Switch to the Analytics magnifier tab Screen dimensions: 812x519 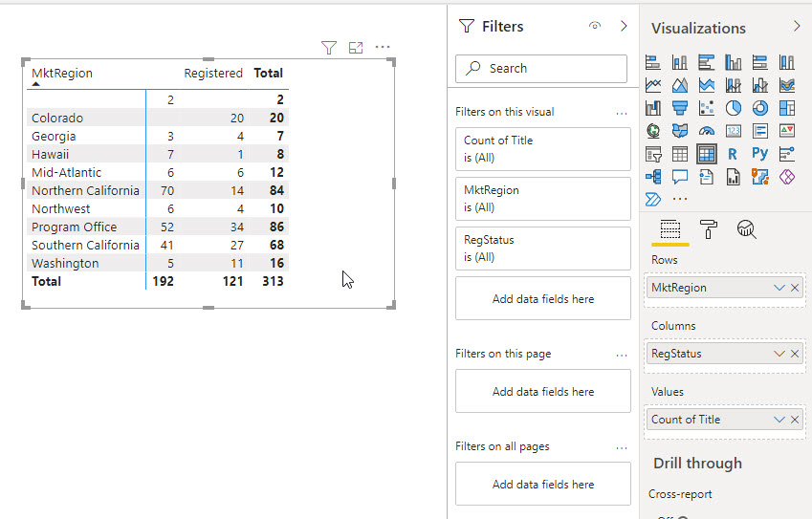tap(746, 229)
